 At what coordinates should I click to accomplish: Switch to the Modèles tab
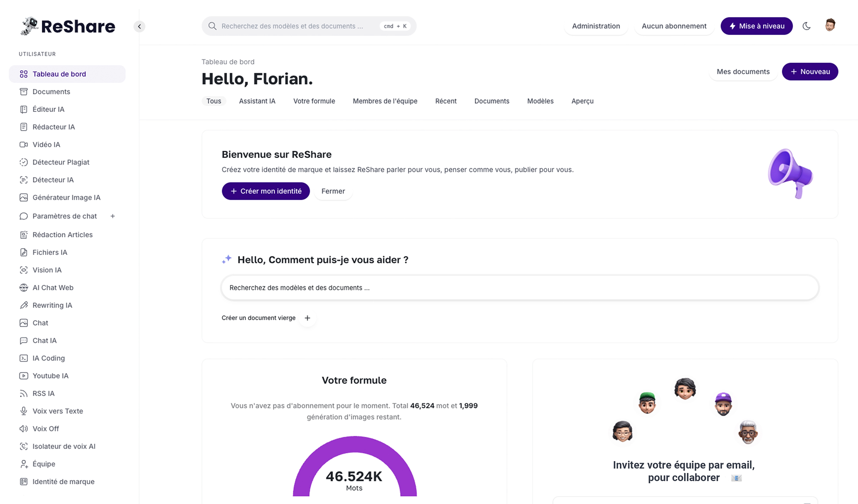coord(540,101)
